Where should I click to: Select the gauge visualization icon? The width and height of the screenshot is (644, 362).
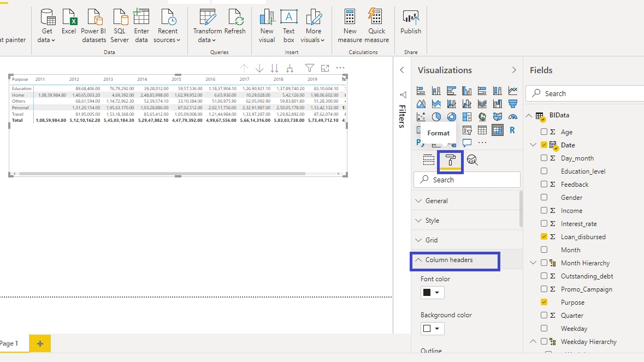click(x=512, y=117)
